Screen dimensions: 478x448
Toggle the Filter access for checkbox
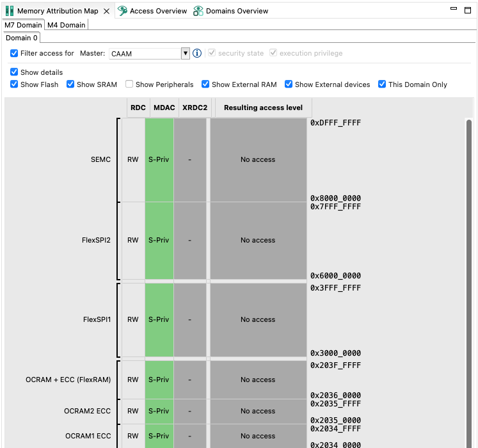[14, 53]
